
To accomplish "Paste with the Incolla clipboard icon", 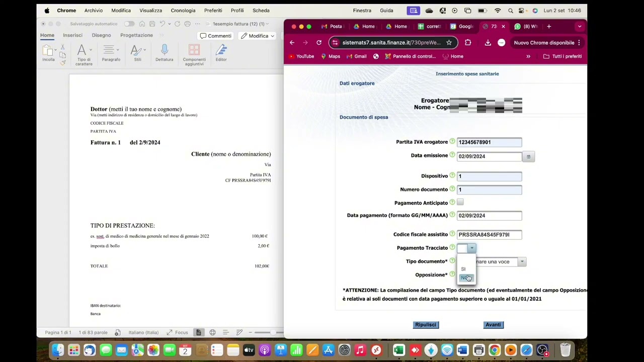I will point(48,50).
